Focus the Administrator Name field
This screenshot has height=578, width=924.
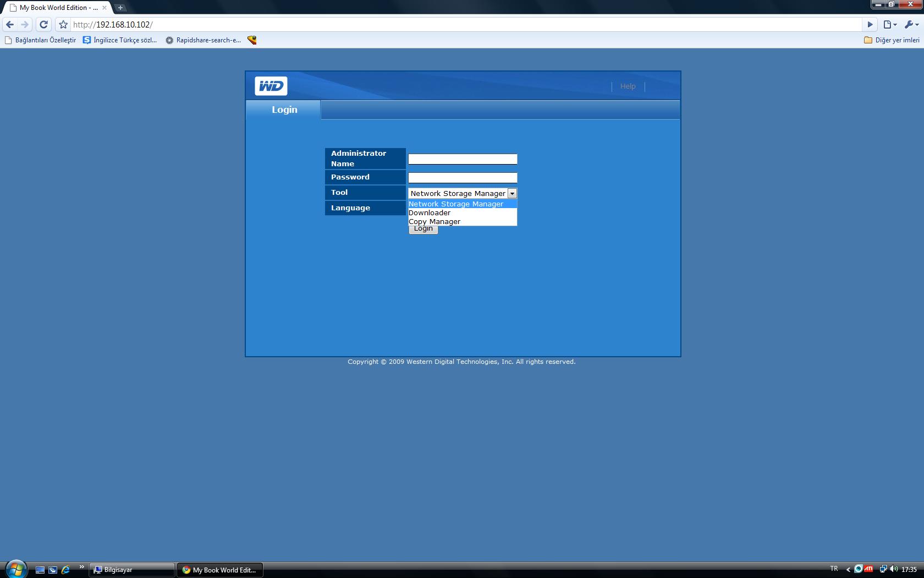463,159
